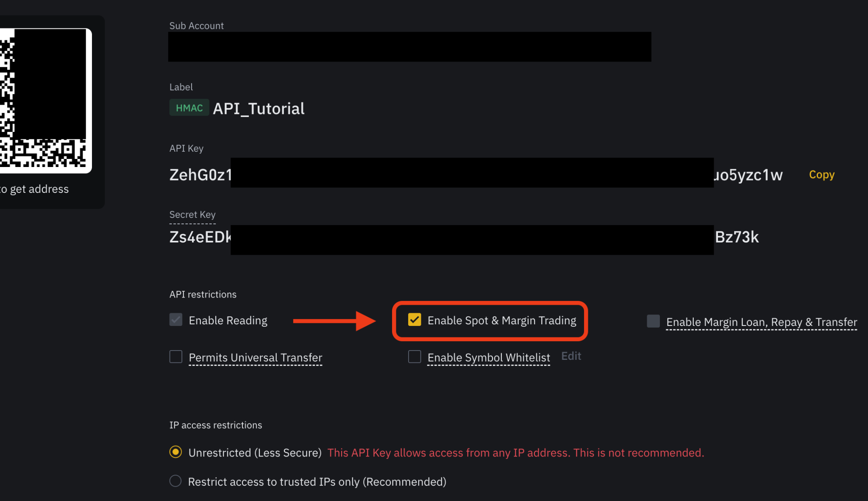Click the 'to get address' text under QR
The height and width of the screenshot is (501, 868).
click(35, 189)
